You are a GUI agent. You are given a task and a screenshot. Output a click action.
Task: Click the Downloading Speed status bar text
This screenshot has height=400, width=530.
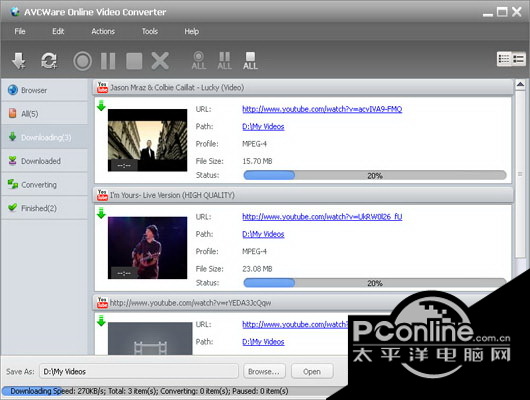(149, 391)
